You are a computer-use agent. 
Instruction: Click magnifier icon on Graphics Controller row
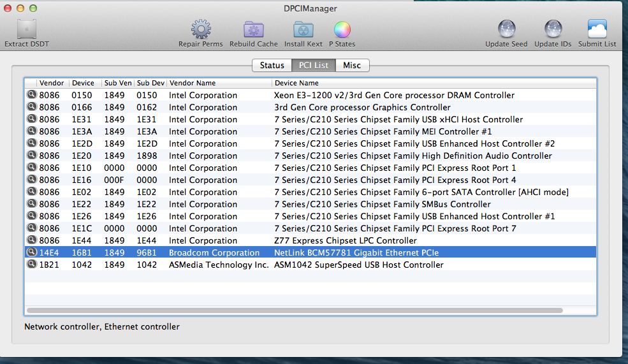point(31,107)
